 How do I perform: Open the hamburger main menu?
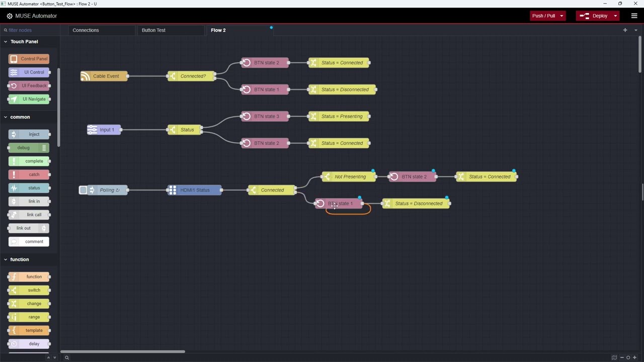point(634,16)
